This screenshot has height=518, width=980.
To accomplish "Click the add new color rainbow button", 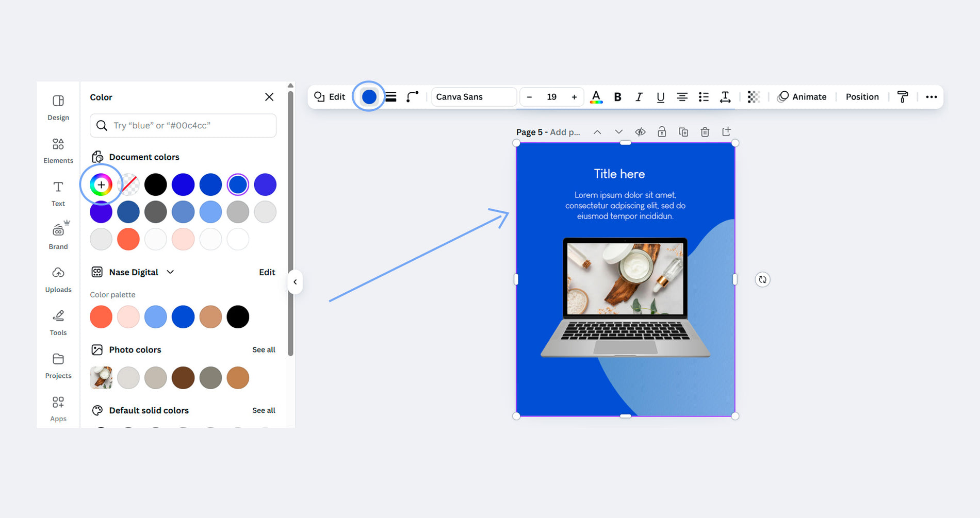I will (101, 185).
